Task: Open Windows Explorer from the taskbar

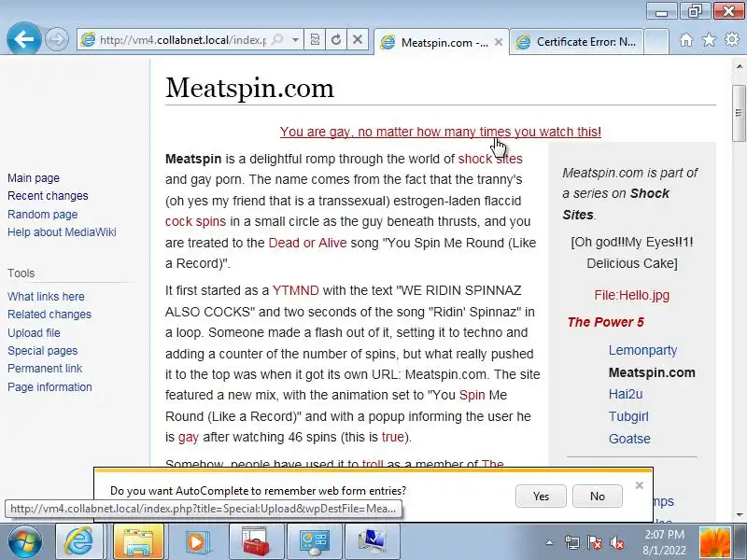Action: pos(138,541)
